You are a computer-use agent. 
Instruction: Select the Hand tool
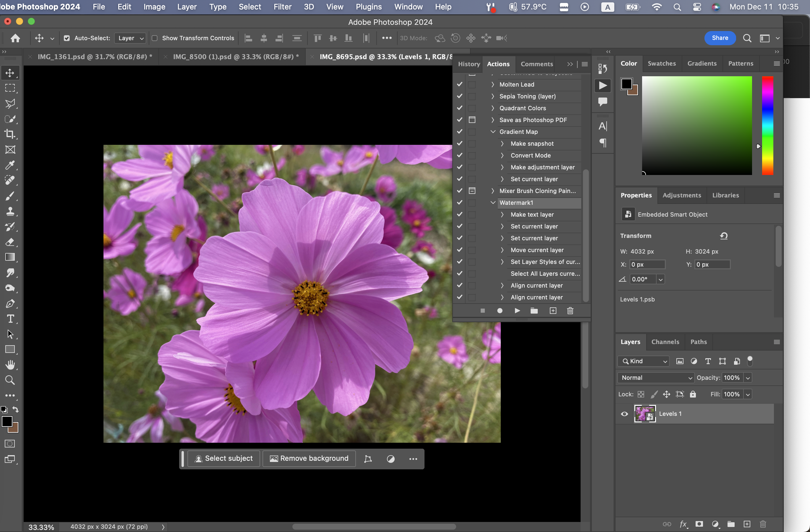click(x=10, y=365)
